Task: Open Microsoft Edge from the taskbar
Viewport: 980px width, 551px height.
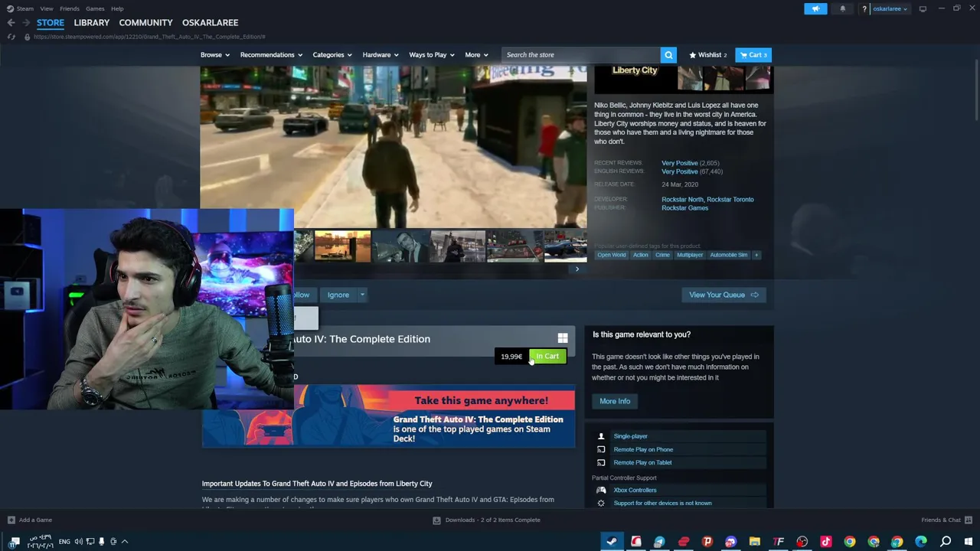Action: click(921, 541)
